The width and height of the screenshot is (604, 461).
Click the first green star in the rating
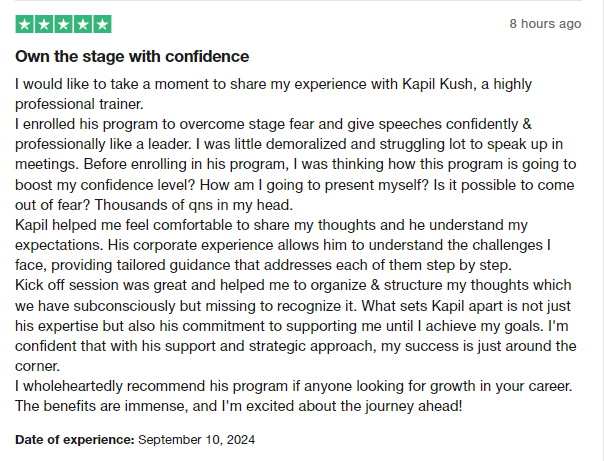[25, 24]
